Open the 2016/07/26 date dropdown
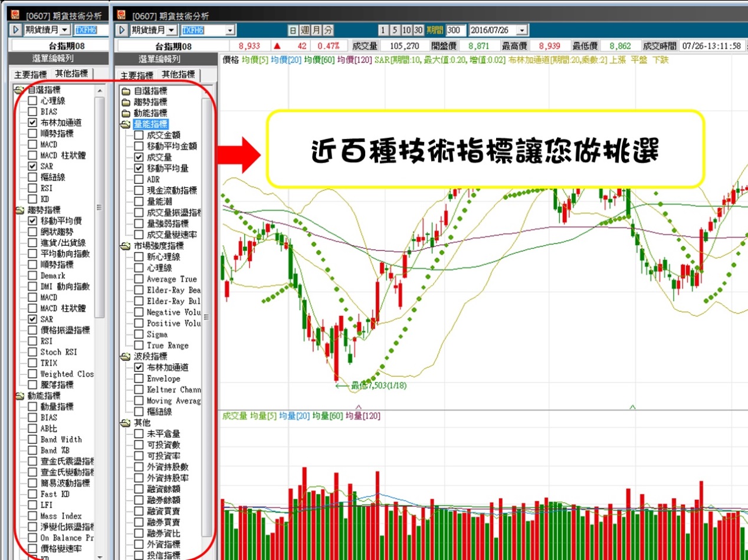The width and height of the screenshot is (748, 560). click(523, 30)
